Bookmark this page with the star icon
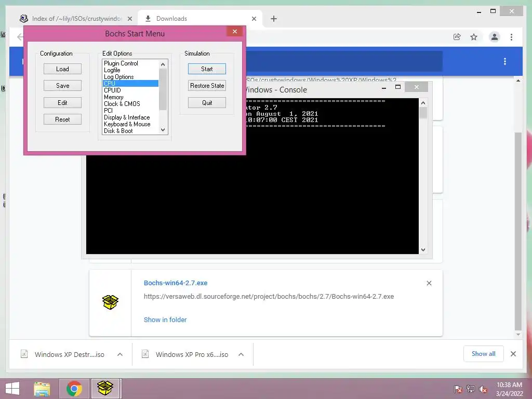The height and width of the screenshot is (399, 532). click(x=474, y=37)
